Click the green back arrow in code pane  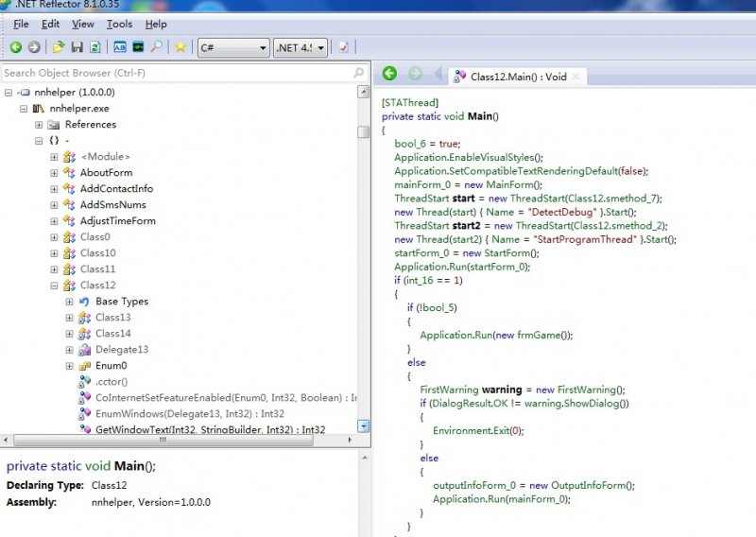pyautogui.click(x=389, y=74)
